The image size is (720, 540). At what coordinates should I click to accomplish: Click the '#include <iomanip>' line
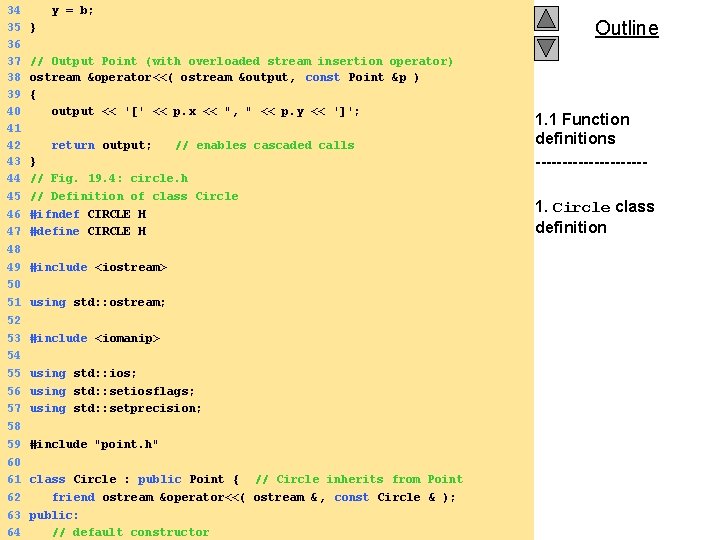click(x=95, y=338)
